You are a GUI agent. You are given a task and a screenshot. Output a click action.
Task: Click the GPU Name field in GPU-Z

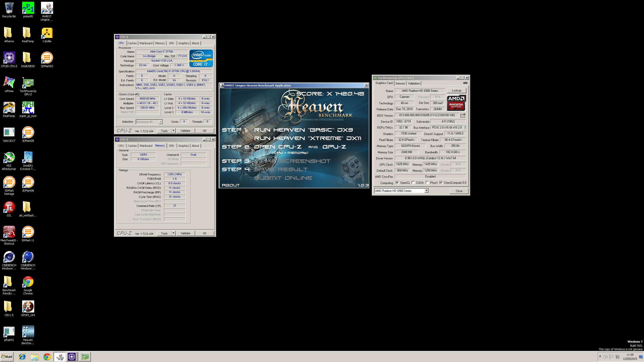coord(420,91)
